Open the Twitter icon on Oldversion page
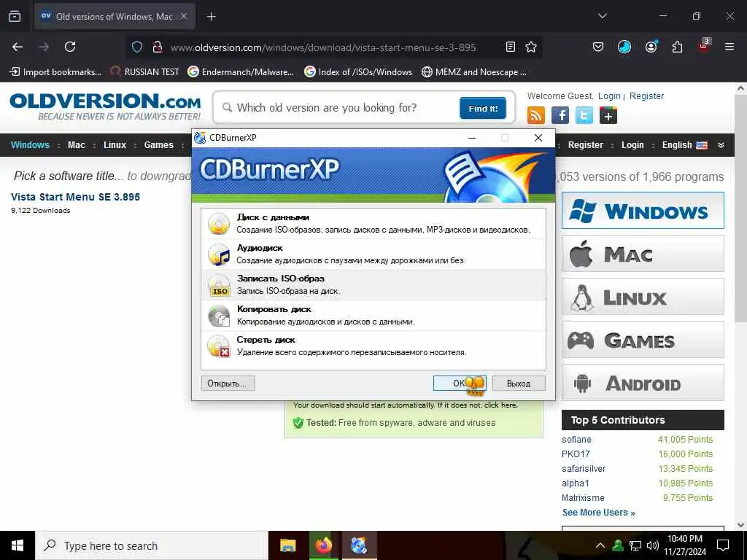Screen dimensions: 747x560 pos(584,115)
